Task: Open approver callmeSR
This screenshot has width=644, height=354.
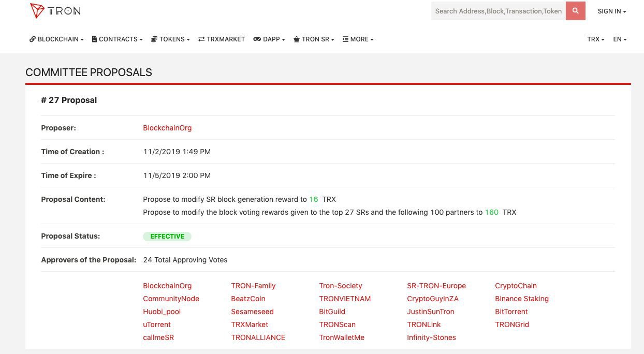Action: point(158,337)
